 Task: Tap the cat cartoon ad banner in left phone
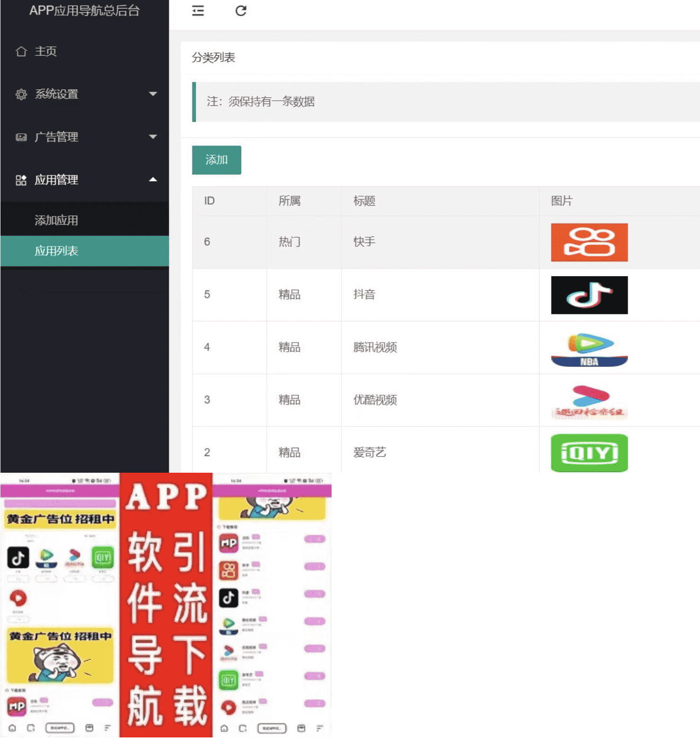click(60, 656)
